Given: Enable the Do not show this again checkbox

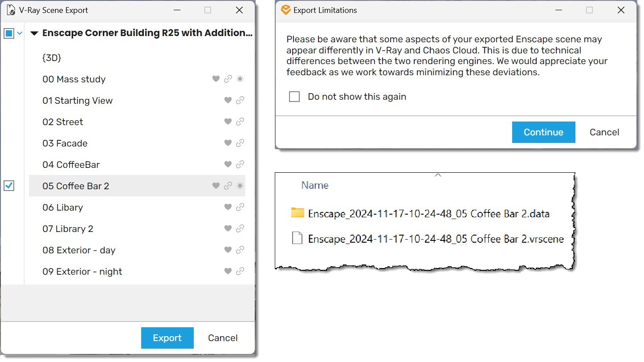Looking at the screenshot, I should click(x=294, y=96).
